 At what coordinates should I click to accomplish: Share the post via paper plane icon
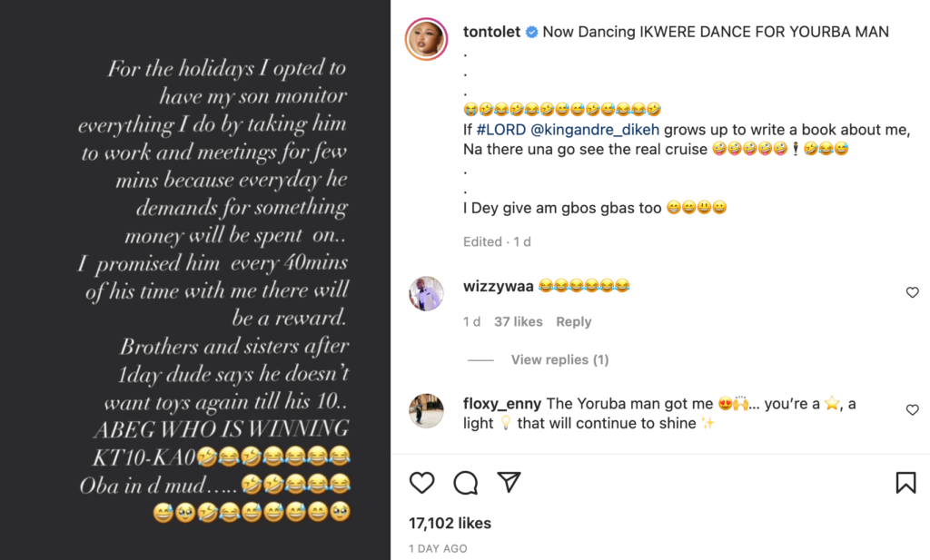(x=509, y=482)
